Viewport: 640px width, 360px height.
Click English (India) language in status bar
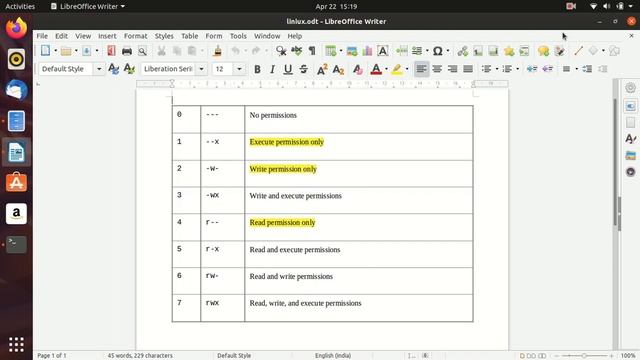coord(333,356)
